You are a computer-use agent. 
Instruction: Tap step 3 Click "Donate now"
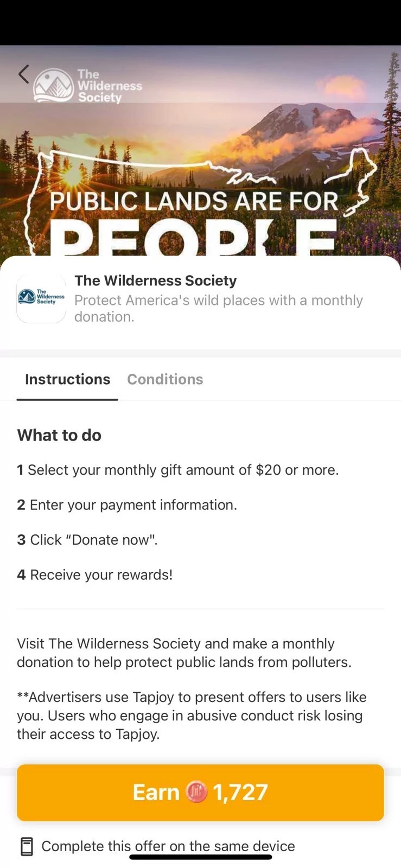tap(87, 540)
